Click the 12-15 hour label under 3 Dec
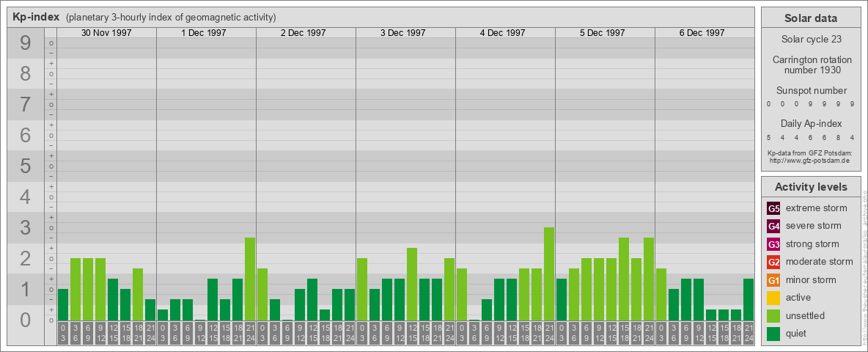 click(x=412, y=333)
